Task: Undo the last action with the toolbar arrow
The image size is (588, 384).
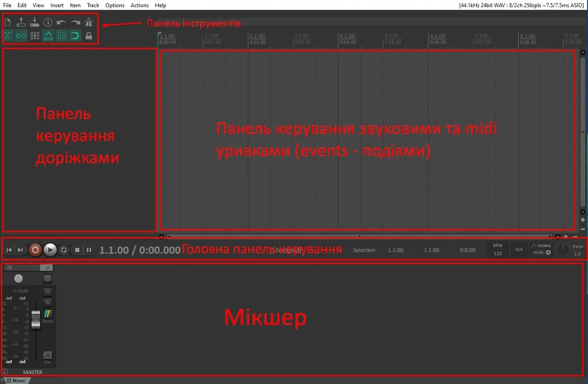Action: pos(62,22)
